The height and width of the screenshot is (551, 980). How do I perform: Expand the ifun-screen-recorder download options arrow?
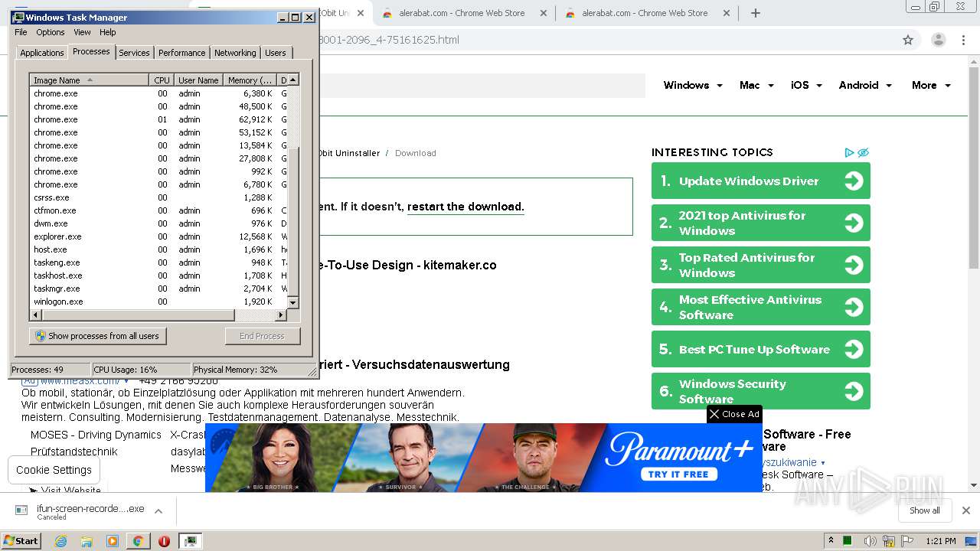[158, 511]
